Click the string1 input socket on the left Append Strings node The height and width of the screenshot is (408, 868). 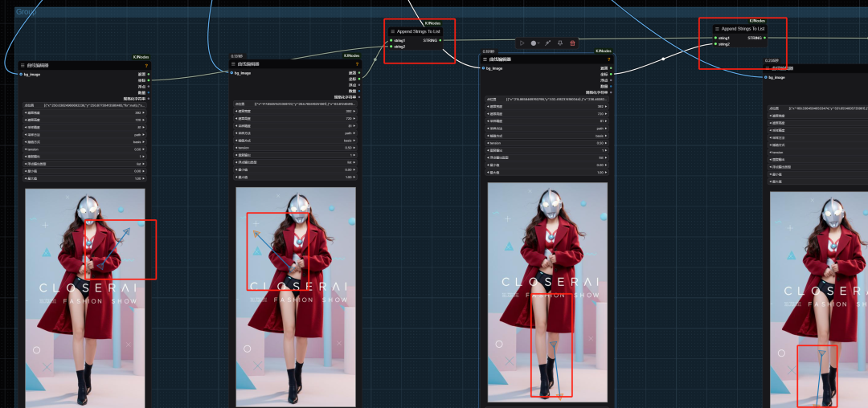click(x=391, y=40)
